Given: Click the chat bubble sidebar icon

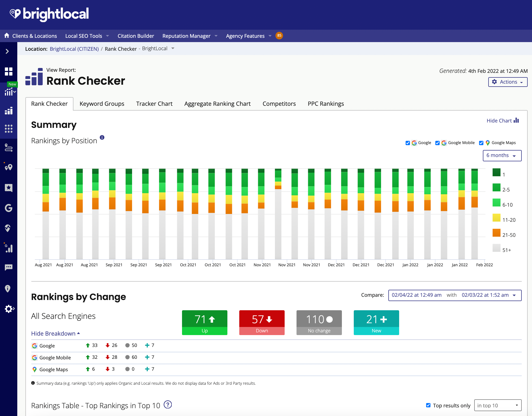Looking at the screenshot, I should (9, 267).
